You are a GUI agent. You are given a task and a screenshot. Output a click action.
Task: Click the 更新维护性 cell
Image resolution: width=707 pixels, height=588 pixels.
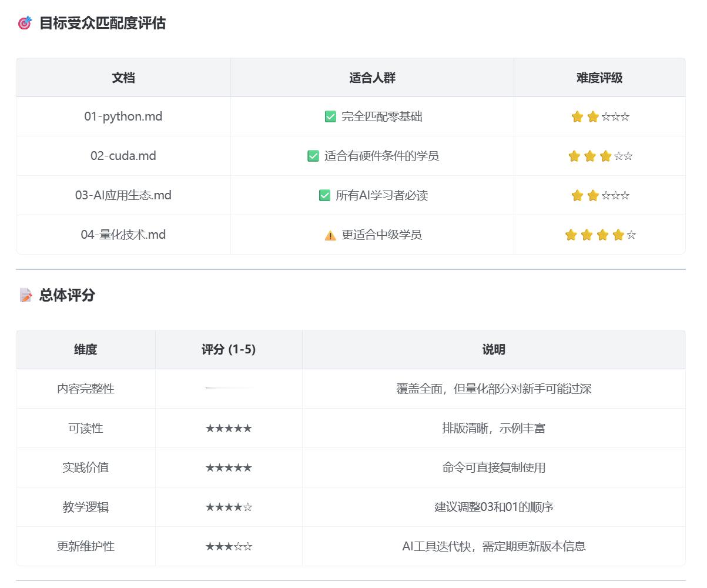86,546
